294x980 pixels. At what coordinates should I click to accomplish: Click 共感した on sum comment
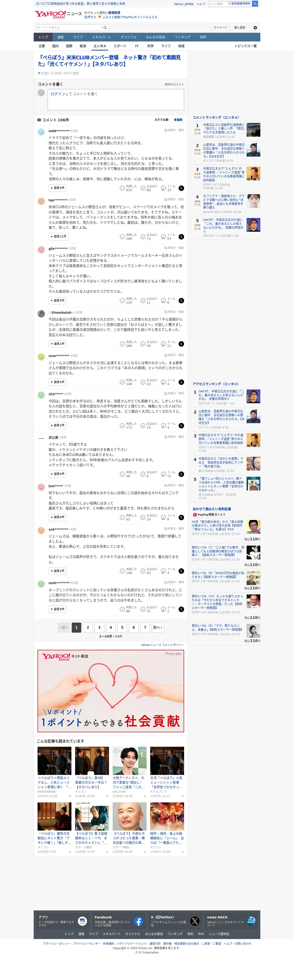pos(128,382)
